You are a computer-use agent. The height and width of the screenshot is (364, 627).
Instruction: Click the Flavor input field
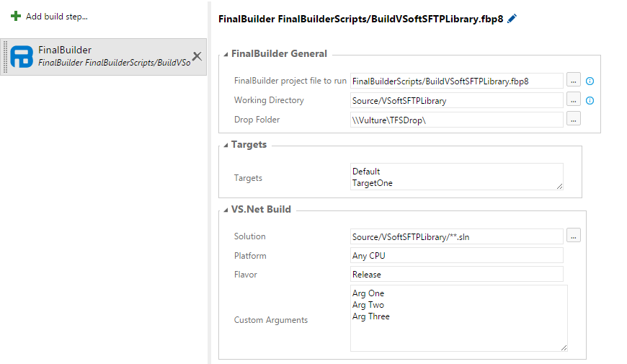457,274
